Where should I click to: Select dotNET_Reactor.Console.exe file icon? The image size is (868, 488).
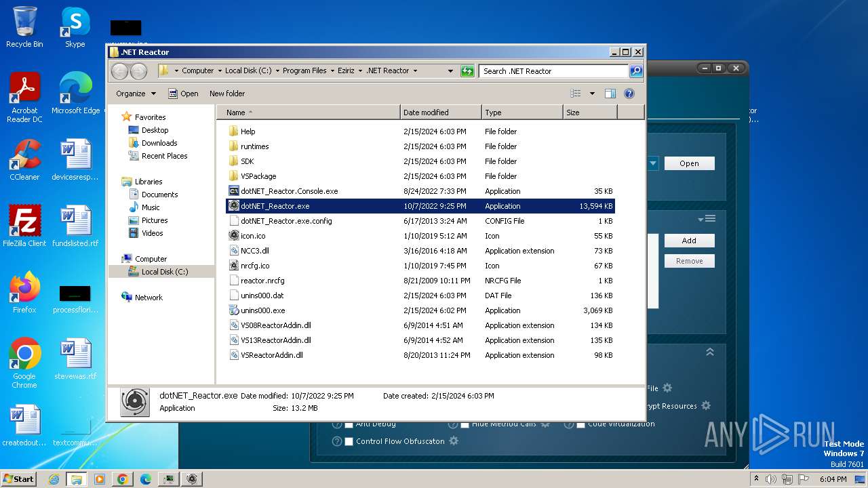[x=234, y=191]
